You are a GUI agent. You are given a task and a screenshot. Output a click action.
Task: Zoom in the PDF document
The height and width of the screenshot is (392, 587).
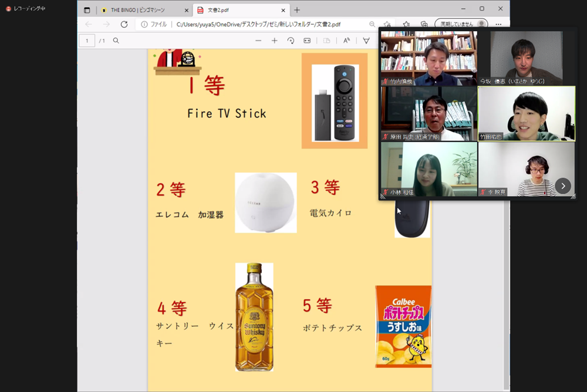pos(274,40)
